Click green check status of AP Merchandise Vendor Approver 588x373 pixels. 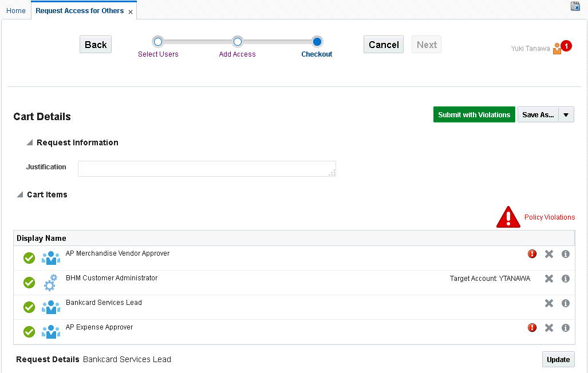click(x=29, y=258)
